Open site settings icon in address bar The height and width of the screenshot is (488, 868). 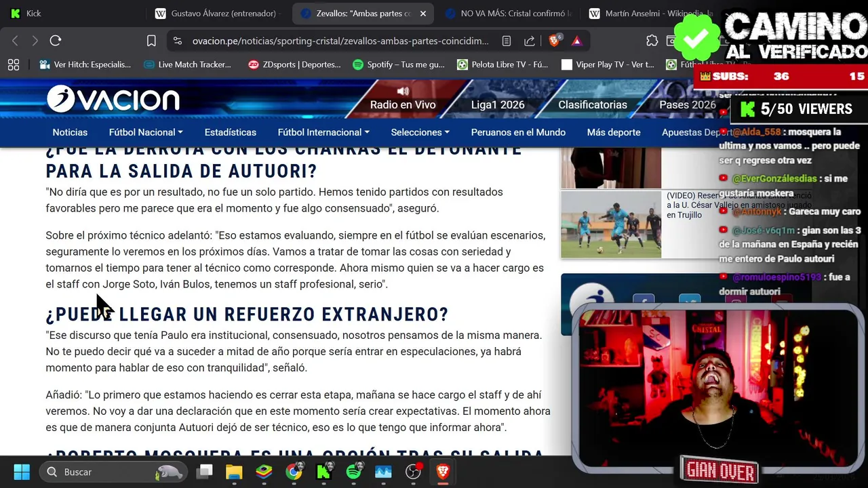coord(178,41)
